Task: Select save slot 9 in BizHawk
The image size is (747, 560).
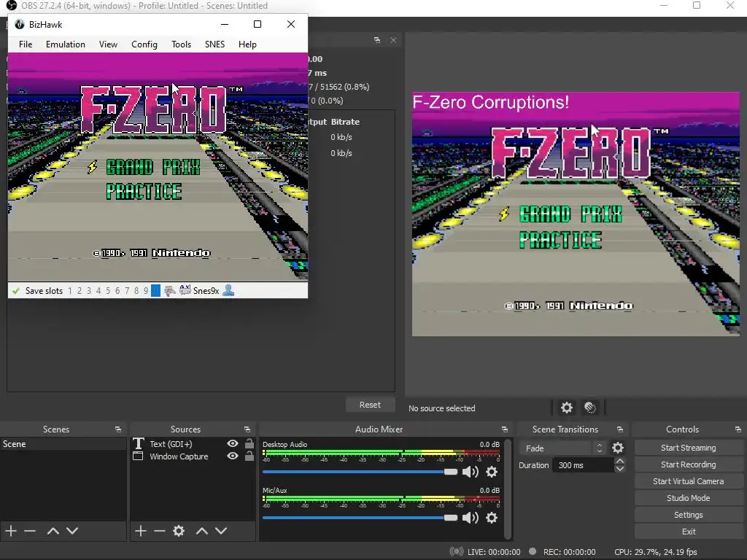Action: click(x=146, y=290)
